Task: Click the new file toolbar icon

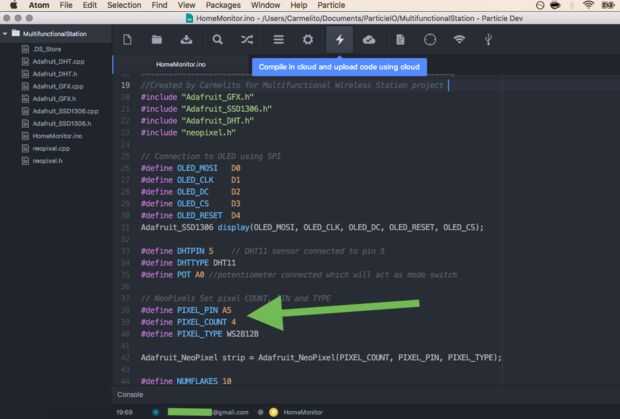Action: point(127,40)
